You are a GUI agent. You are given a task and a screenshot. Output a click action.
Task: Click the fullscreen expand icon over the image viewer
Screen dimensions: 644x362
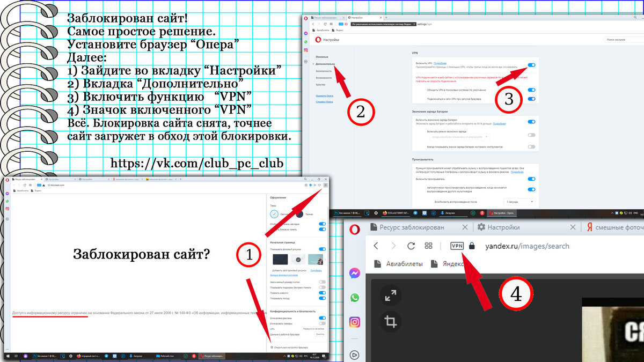(390, 295)
